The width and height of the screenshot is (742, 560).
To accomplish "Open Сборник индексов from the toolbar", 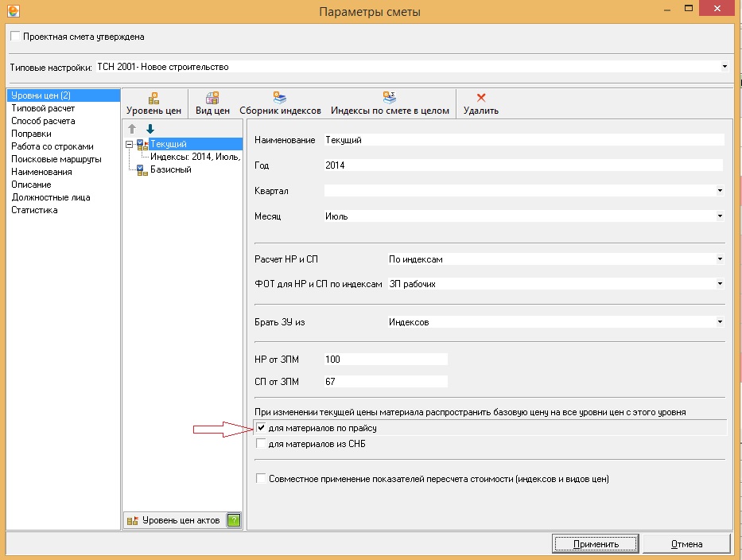I will [x=280, y=98].
